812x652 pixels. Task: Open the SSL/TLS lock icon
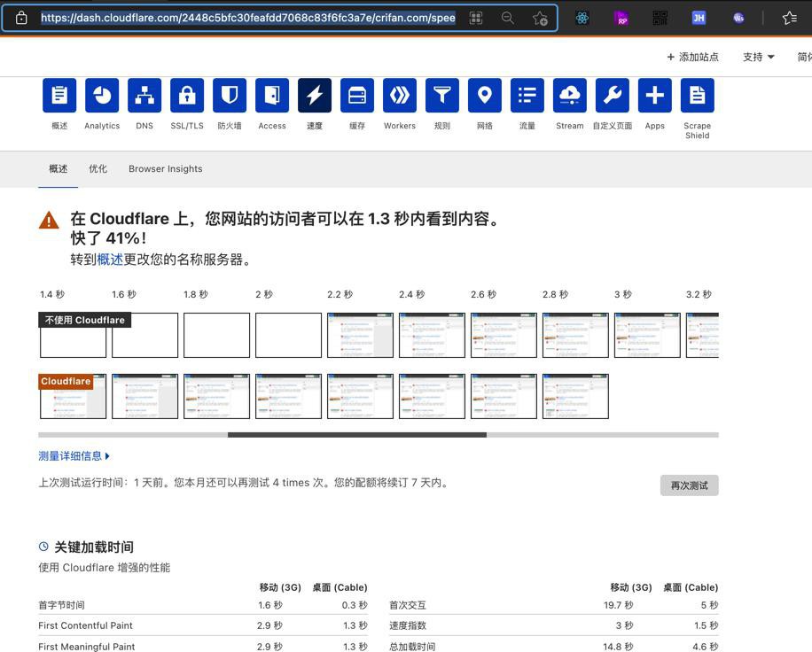tap(187, 95)
